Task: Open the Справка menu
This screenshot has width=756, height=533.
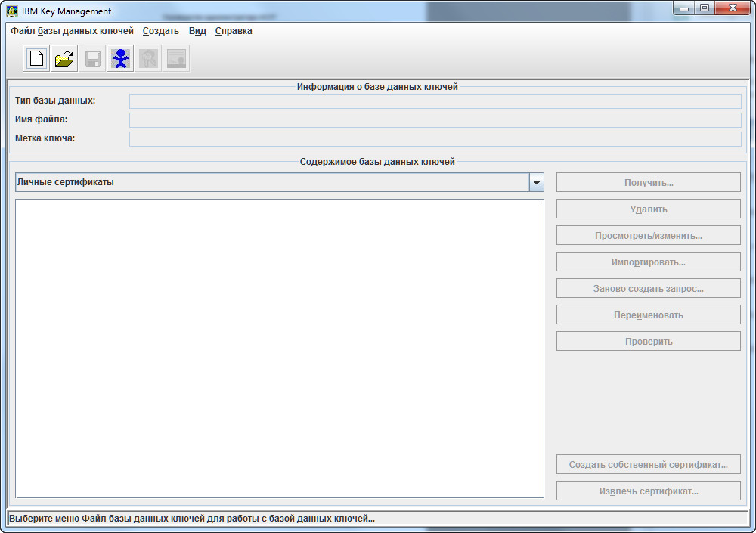Action: coord(234,31)
